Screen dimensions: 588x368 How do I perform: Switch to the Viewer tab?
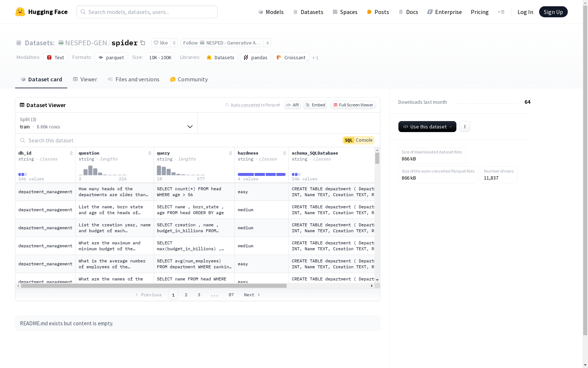85,79
